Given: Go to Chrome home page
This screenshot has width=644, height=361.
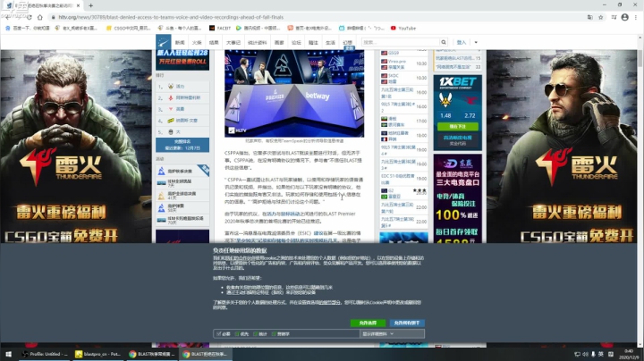Looking at the screenshot, I should [40, 17].
